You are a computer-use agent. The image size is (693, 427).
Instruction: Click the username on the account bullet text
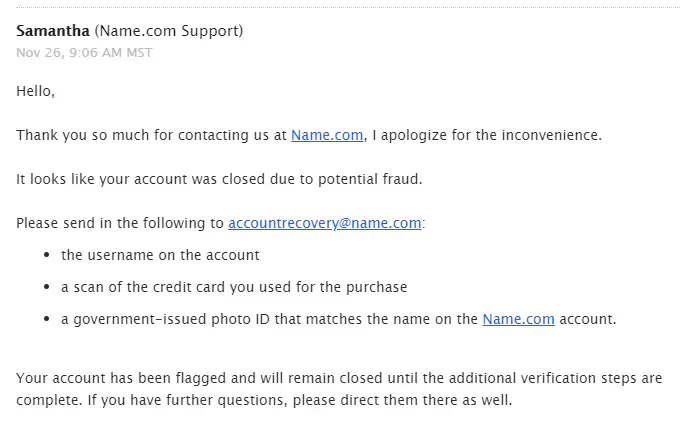coord(160,255)
